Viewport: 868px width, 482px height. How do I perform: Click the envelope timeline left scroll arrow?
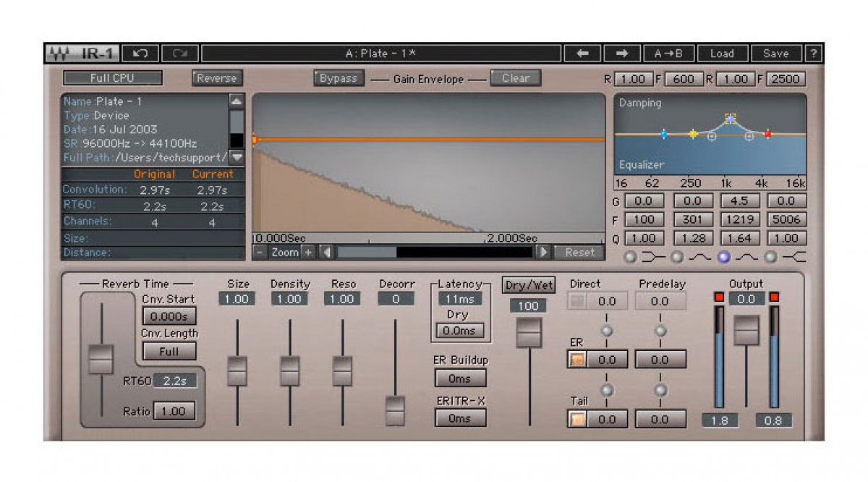tap(327, 252)
